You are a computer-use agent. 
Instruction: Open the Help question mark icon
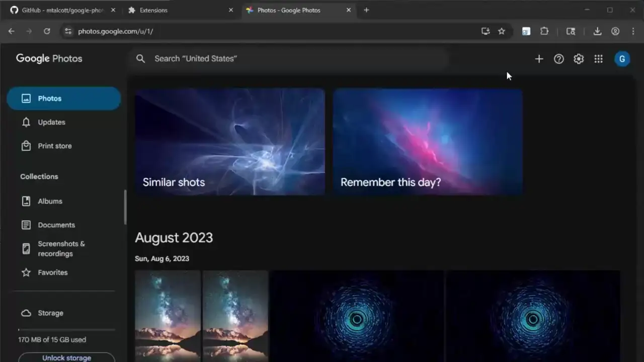[558, 59]
